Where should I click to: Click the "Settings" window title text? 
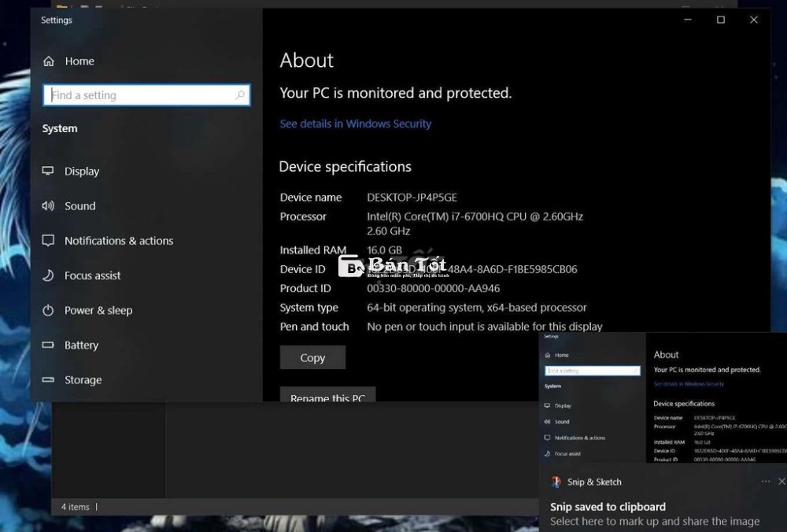[56, 20]
